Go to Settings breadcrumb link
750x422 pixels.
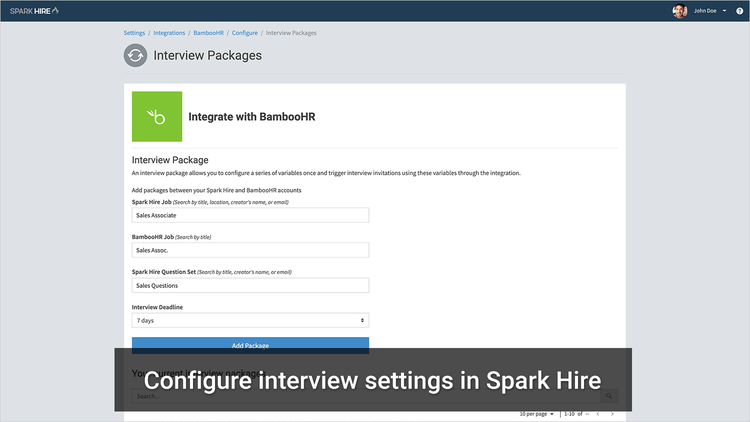coord(134,33)
